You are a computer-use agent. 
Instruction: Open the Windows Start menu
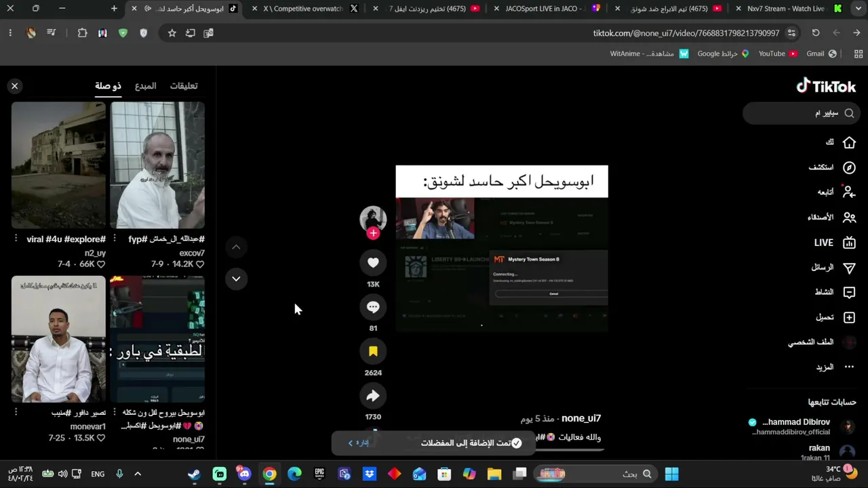pyautogui.click(x=671, y=474)
